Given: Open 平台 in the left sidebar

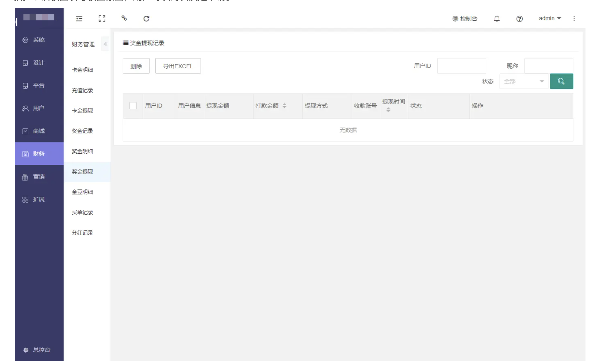Looking at the screenshot, I should pos(39,86).
